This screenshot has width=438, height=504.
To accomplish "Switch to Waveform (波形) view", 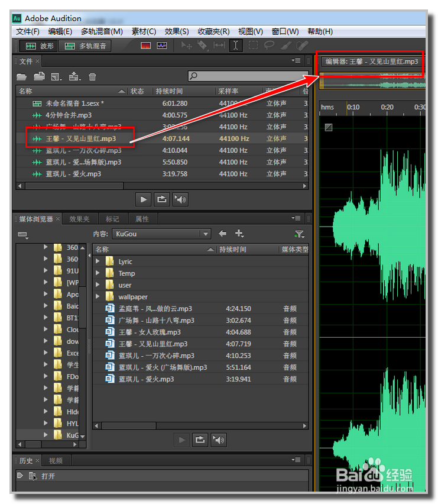I will [x=39, y=46].
